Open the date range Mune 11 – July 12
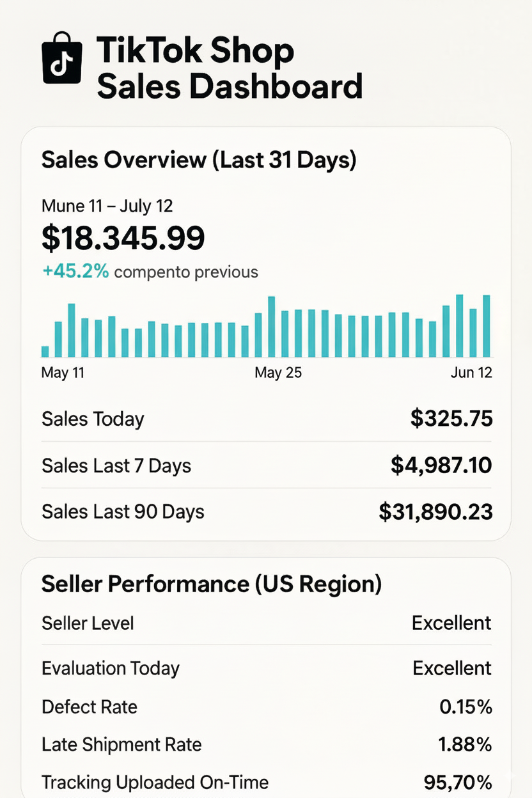 (107, 206)
